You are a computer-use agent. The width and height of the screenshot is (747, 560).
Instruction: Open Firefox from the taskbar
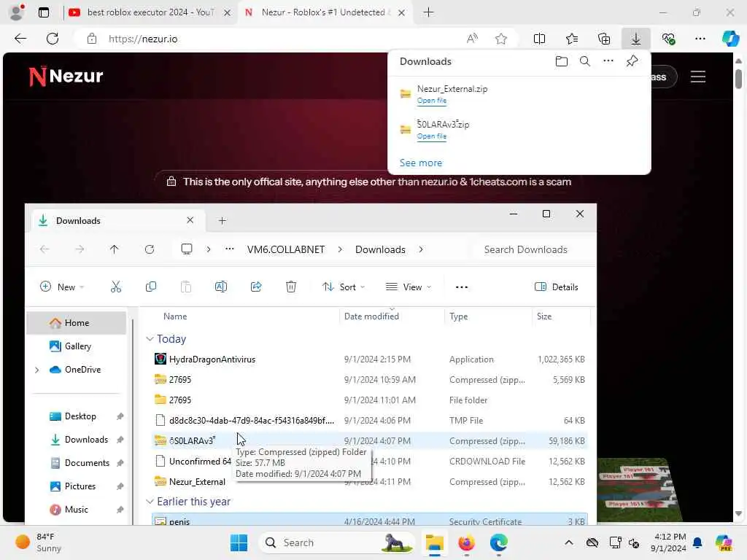466,542
